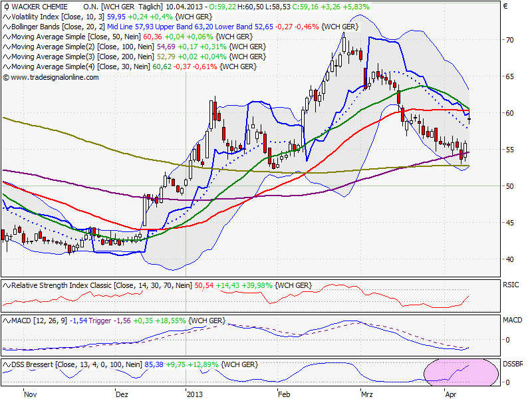Toggle the Moving Average Simple(4) 30 display
This screenshot has height=399, width=532.
pyautogui.click(x=5, y=66)
